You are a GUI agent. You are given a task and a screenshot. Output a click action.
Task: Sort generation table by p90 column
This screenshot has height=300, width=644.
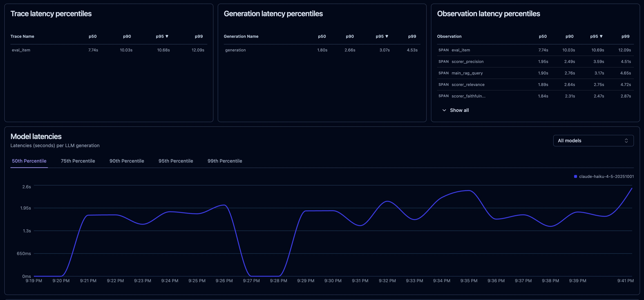[x=350, y=37]
